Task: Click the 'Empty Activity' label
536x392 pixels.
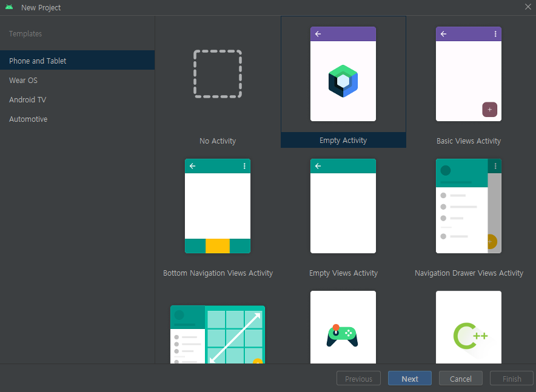Action: [343, 141]
